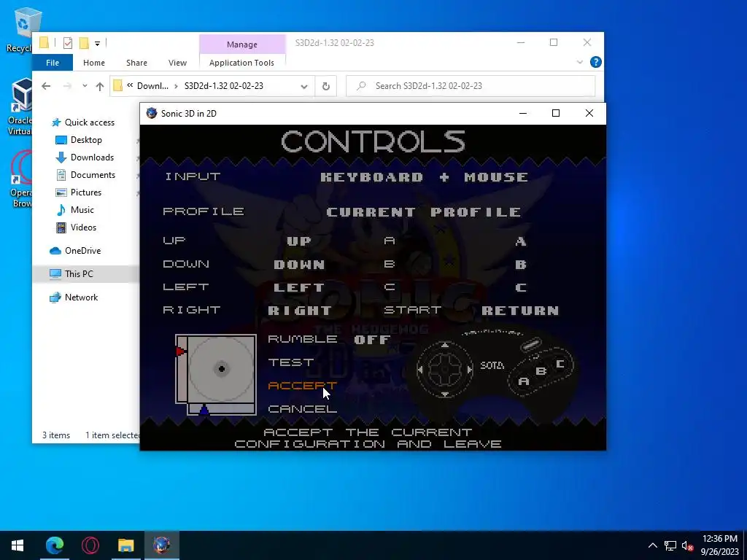
Task: Open recent locations dropdown in Explorer
Action: coord(85,86)
